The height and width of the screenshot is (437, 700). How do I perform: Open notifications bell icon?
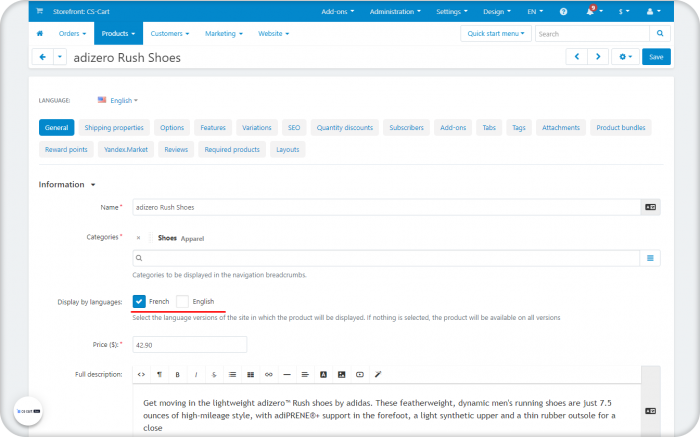(x=590, y=11)
